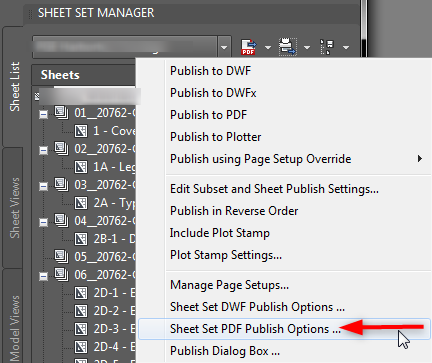Viewport: 432px width, 363px height.
Task: Click the Publish to PDF toolbar icon
Action: point(249,47)
